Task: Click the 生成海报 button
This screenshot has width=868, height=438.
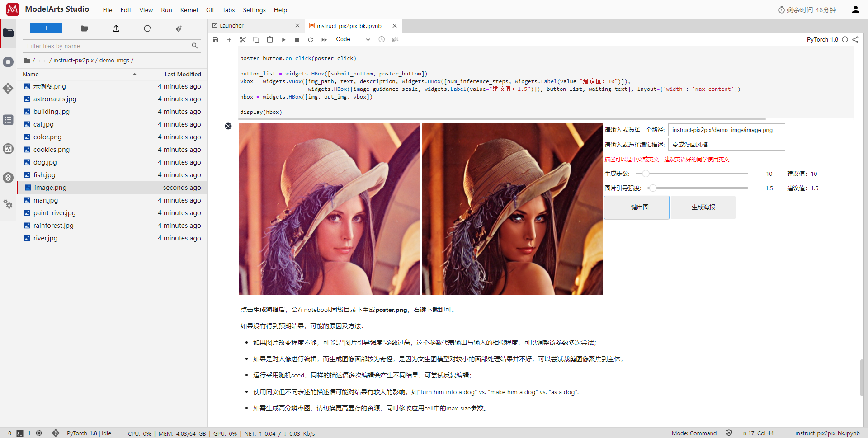Action: pos(703,207)
